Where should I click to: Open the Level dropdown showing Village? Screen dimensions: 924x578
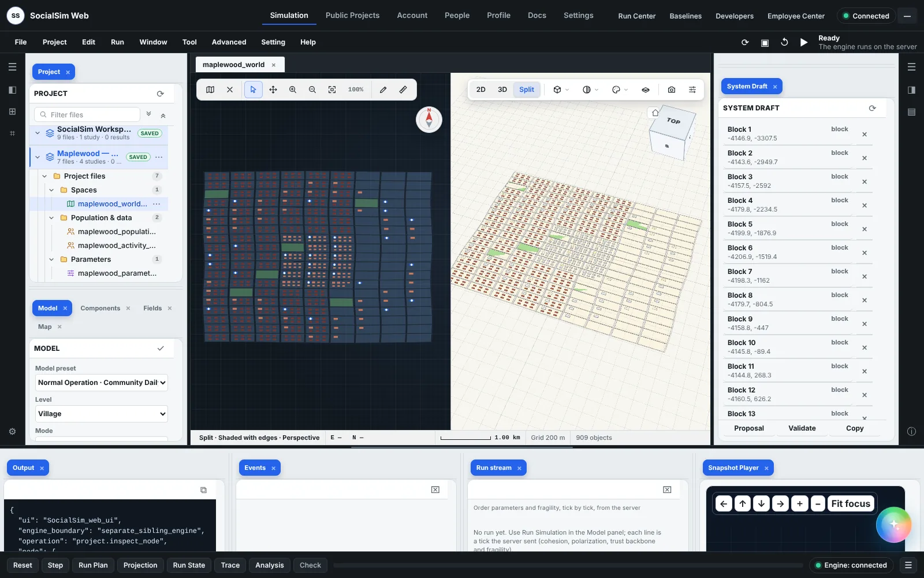(x=102, y=414)
